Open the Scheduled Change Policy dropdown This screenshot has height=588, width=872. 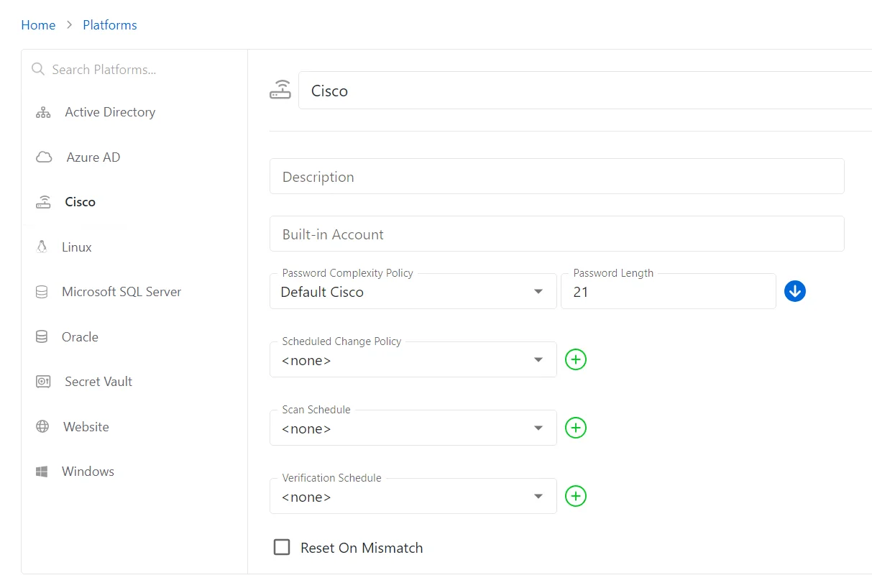(x=413, y=359)
